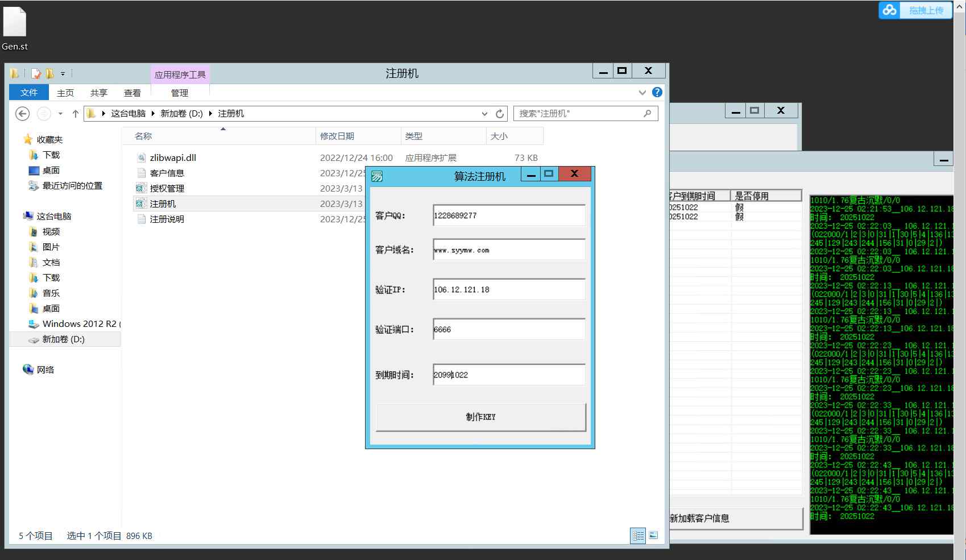Click the 制作KEY button
Image resolution: width=966 pixels, height=560 pixels.
(x=480, y=417)
